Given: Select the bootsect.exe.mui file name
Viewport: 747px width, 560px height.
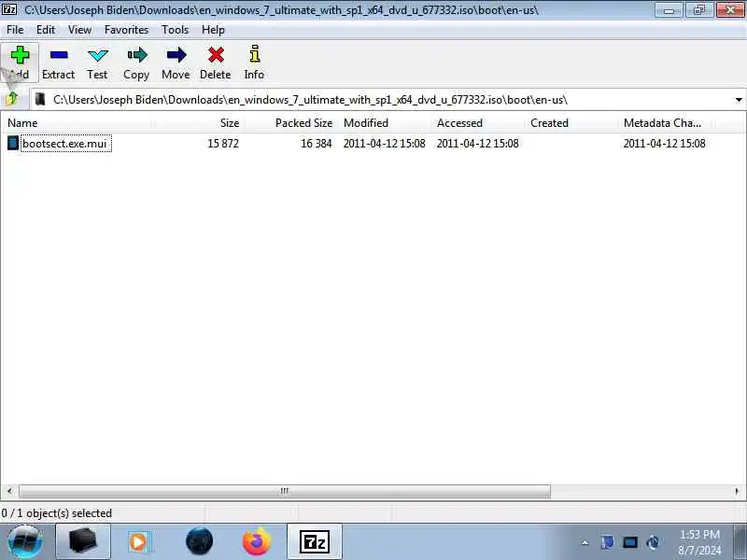Looking at the screenshot, I should pos(64,144).
